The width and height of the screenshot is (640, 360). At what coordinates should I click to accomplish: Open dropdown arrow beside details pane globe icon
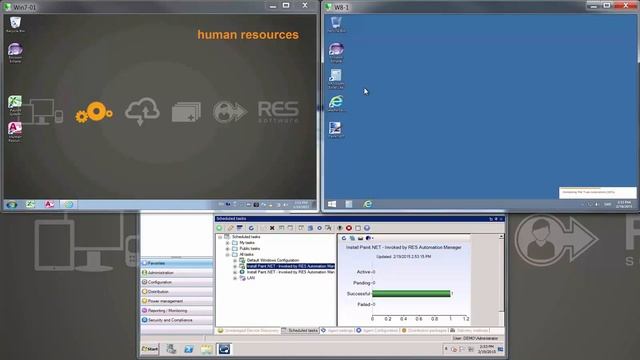tap(372, 238)
